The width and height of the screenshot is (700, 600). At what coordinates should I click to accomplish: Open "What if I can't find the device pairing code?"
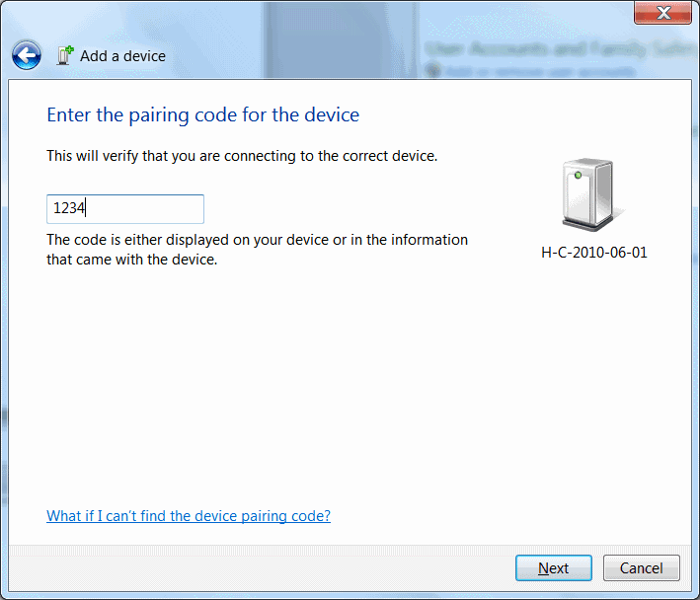tap(189, 516)
